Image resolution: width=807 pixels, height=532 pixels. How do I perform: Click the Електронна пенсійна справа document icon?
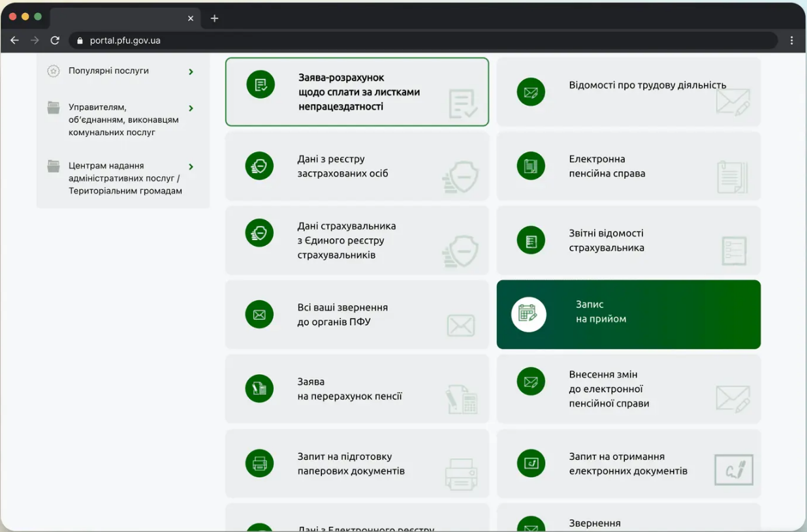[531, 166]
